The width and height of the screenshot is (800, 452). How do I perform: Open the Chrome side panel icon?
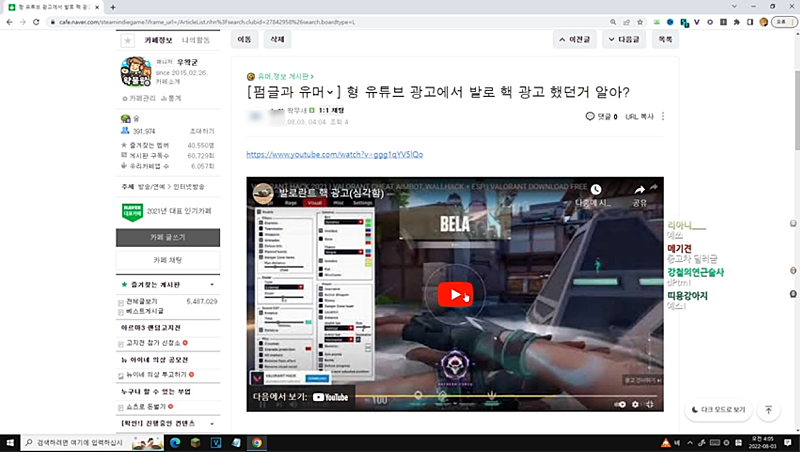750,22
